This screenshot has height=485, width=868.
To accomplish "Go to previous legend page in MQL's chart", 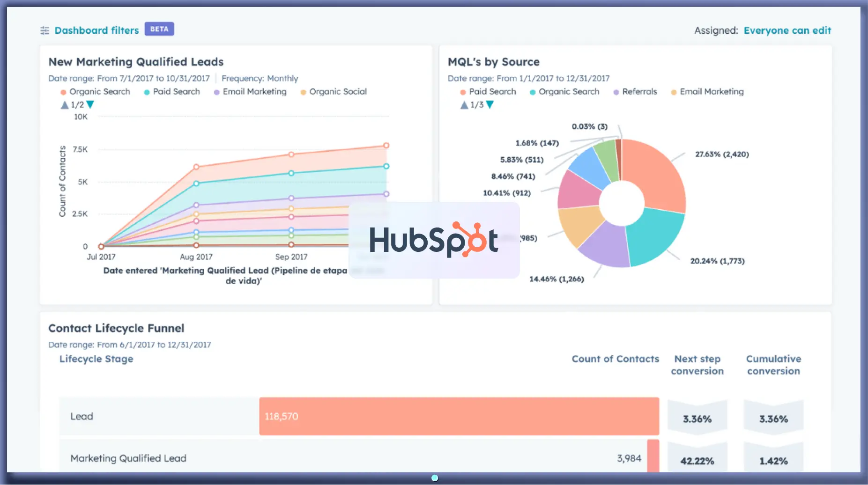I will click(x=464, y=105).
